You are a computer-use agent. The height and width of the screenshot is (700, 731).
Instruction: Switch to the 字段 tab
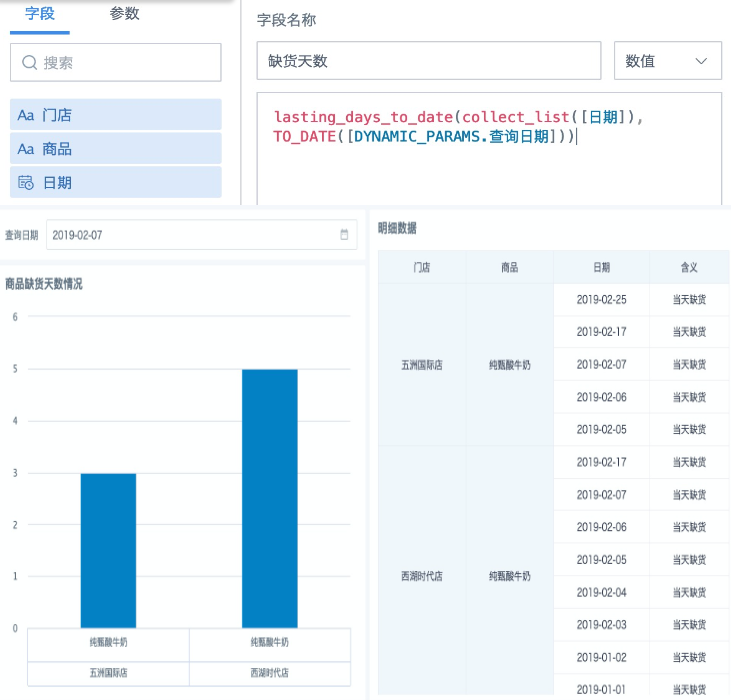pos(40,14)
